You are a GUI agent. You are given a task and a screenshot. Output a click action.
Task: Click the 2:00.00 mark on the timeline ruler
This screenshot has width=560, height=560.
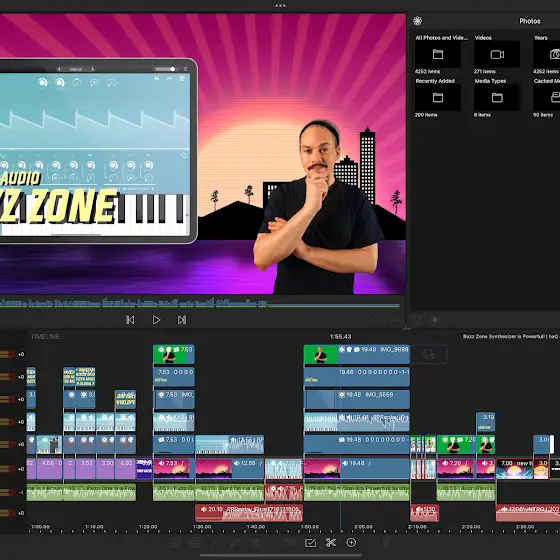(x=364, y=527)
